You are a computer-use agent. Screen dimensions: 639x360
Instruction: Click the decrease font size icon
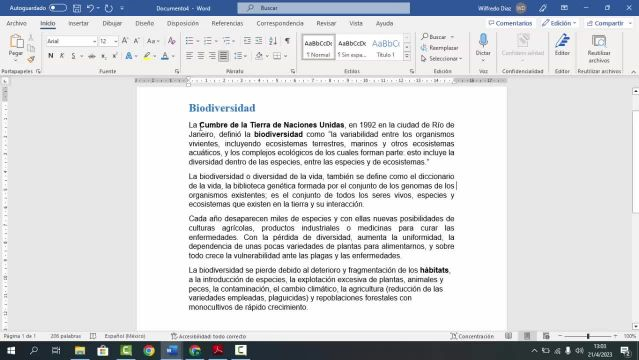(x=137, y=41)
